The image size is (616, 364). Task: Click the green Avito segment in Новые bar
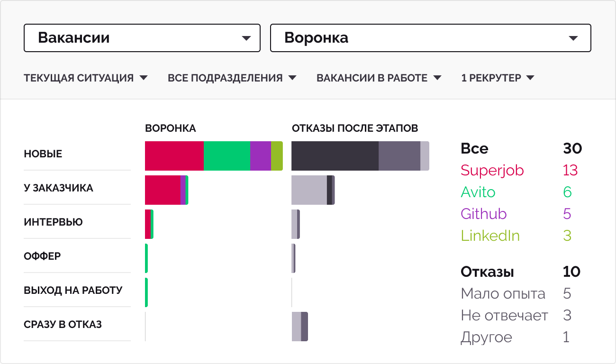tap(226, 156)
